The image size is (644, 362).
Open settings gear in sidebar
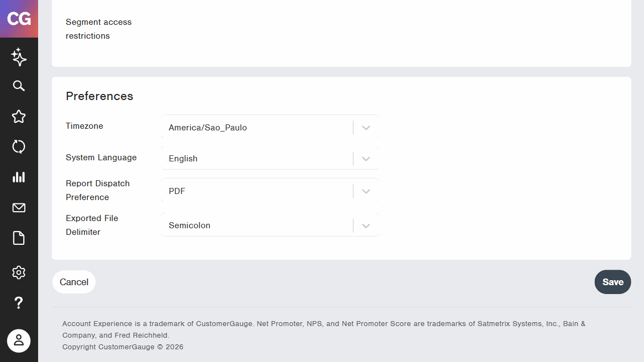coord(19,272)
